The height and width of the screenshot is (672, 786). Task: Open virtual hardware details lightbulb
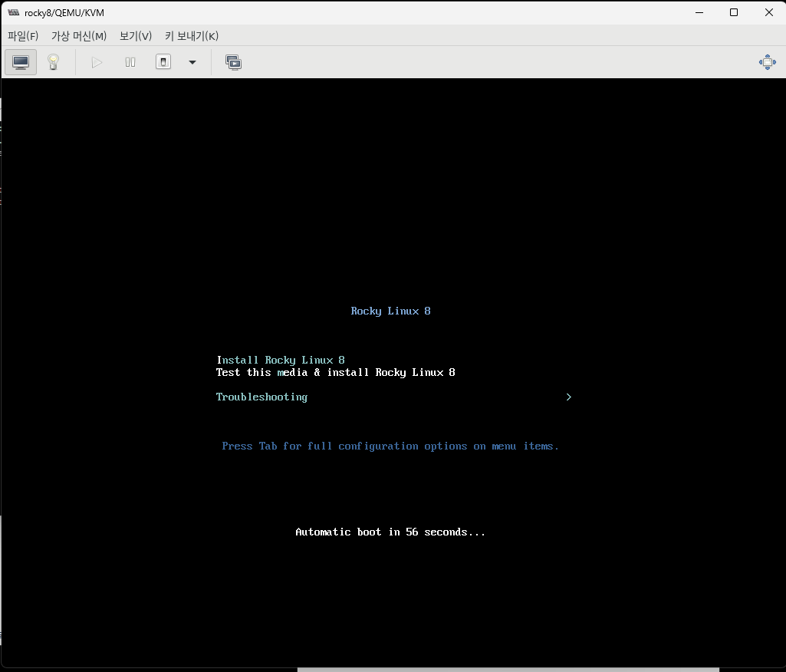(x=53, y=62)
